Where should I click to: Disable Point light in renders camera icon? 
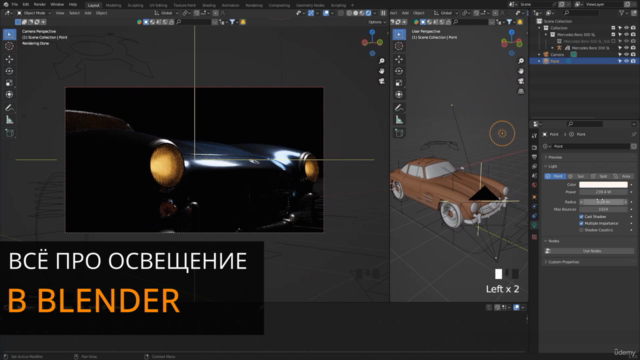633,61
